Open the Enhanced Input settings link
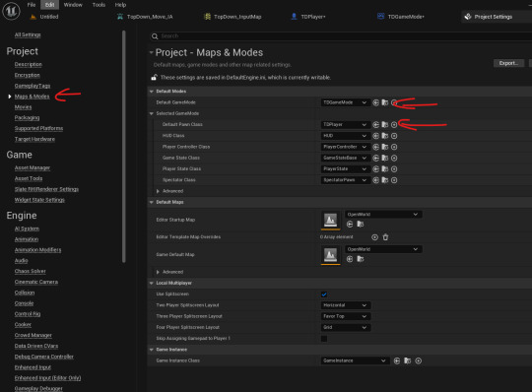Image resolution: width=532 pixels, height=392 pixels. tap(33, 367)
